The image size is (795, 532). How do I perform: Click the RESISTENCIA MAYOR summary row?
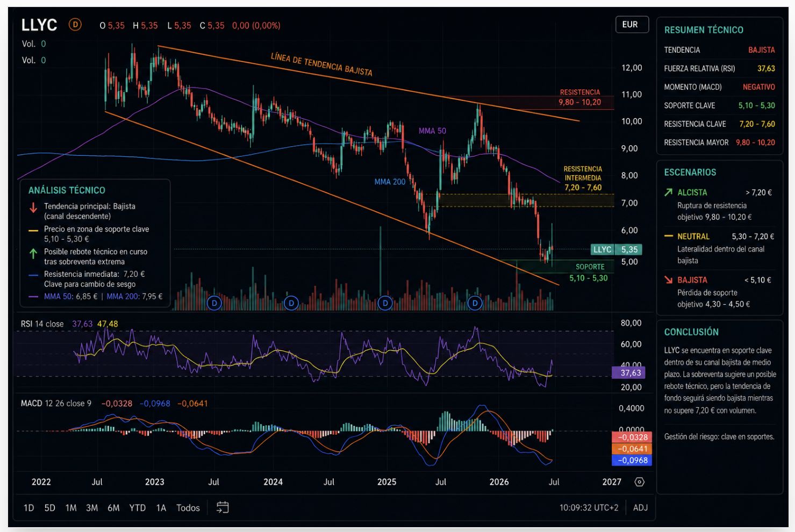719,142
